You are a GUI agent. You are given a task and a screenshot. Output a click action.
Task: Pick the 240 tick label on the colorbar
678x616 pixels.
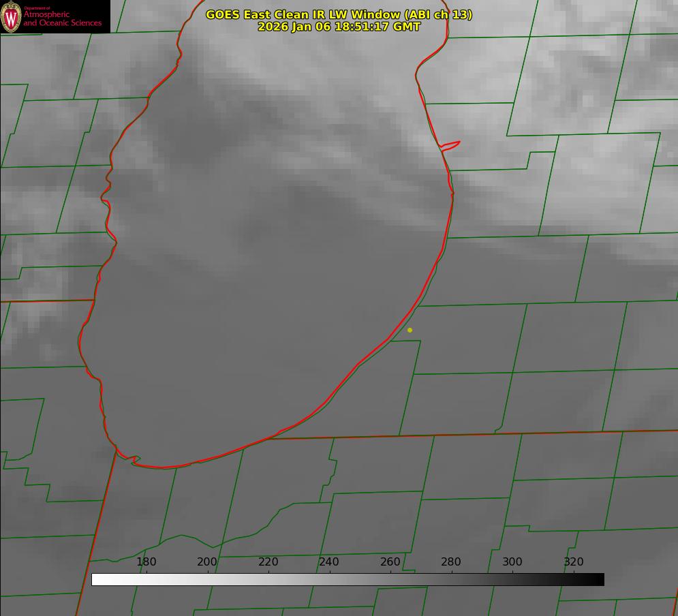pyautogui.click(x=329, y=561)
